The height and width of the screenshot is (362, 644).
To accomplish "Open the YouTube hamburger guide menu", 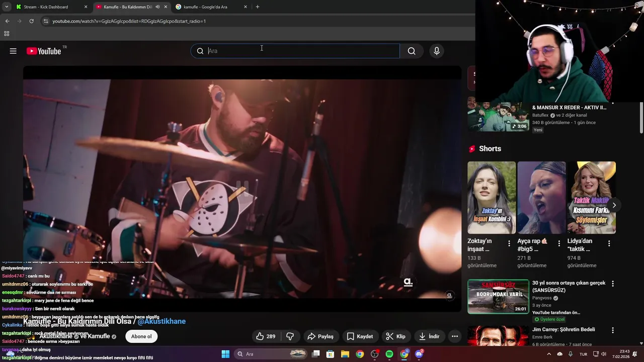I will point(13,51).
